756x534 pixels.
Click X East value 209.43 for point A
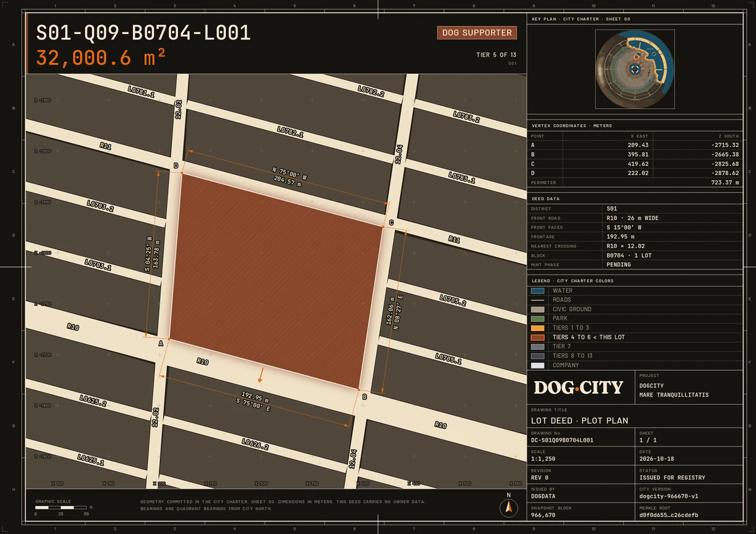638,145
